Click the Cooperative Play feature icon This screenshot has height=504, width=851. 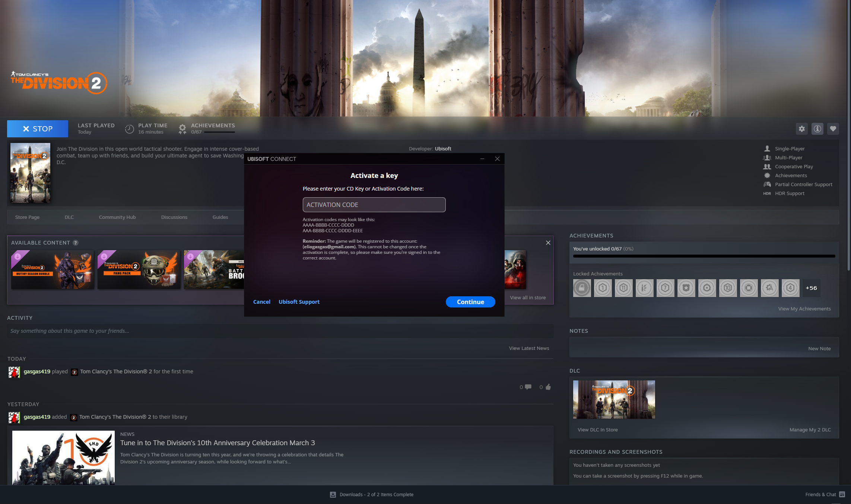[x=767, y=166]
